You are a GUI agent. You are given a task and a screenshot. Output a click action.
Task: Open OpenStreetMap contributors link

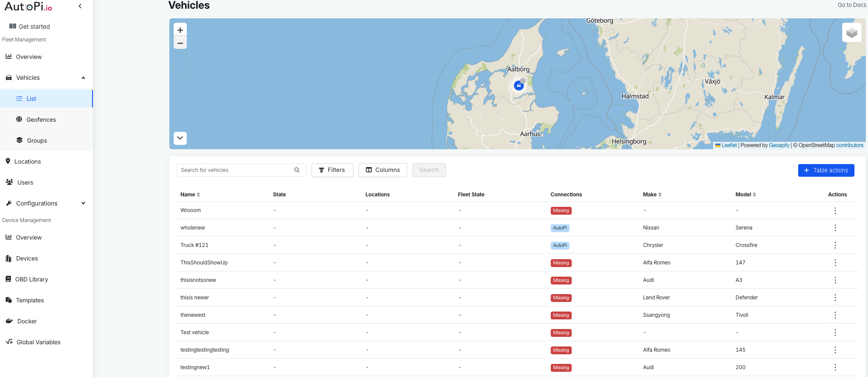(850, 145)
